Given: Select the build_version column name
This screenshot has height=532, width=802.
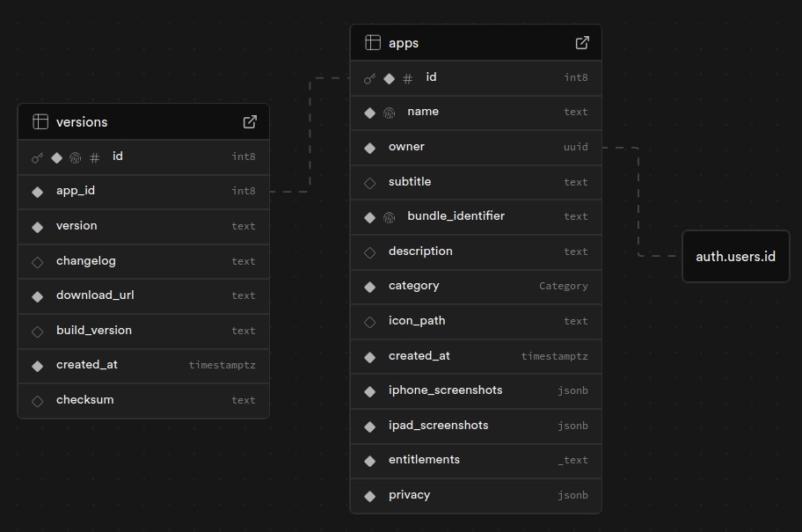Looking at the screenshot, I should point(94,331).
